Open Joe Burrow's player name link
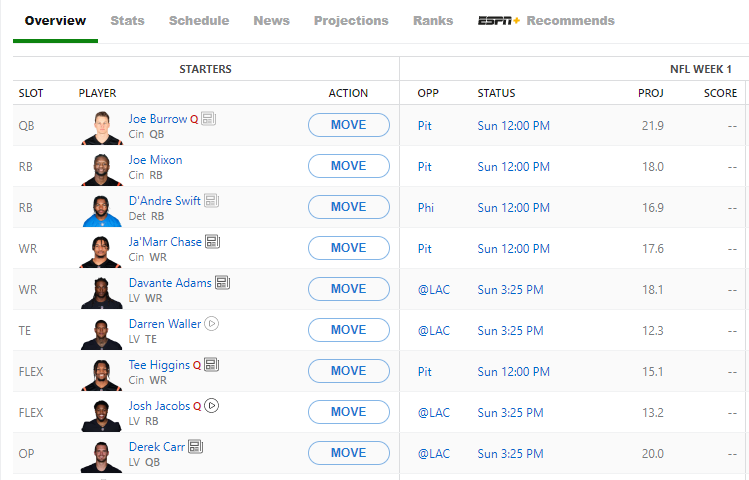The image size is (749, 480). [x=158, y=119]
